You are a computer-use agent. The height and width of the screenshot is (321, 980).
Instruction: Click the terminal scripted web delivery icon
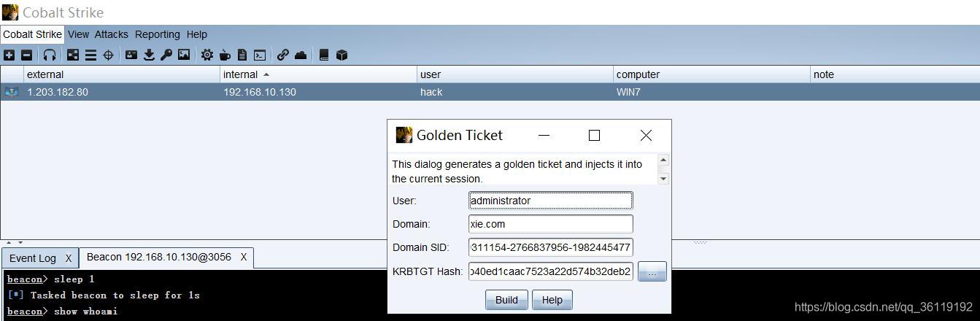tap(260, 55)
